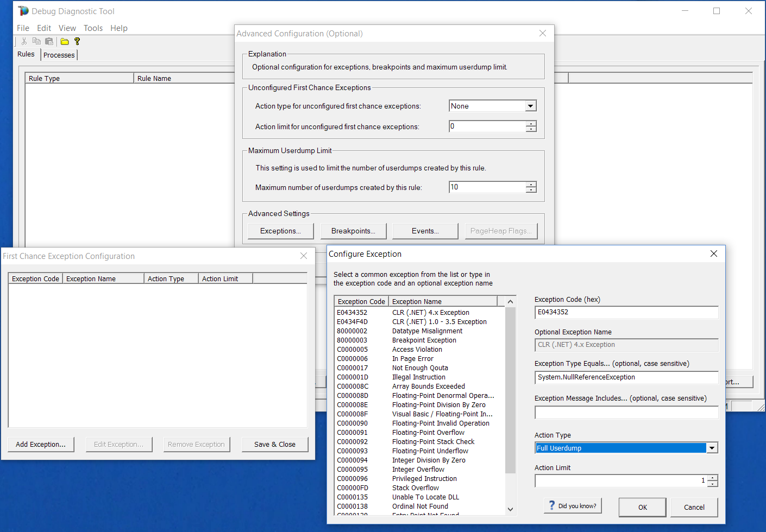Screen dimensions: 766x532
Task: Click the maximum userdumps number field
Action: (487, 187)
